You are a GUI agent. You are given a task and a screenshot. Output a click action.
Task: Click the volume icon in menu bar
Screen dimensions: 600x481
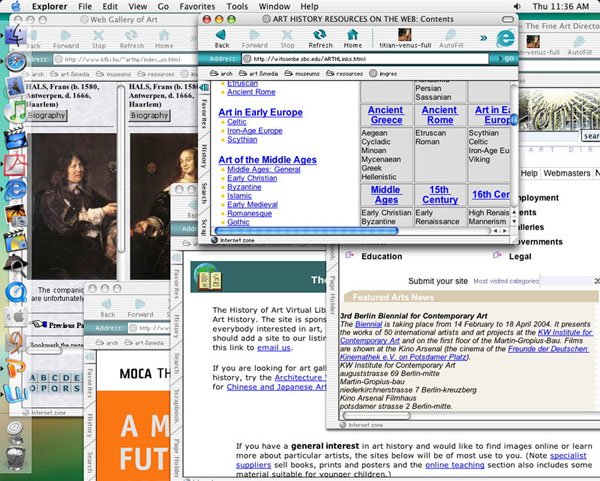pos(517,6)
